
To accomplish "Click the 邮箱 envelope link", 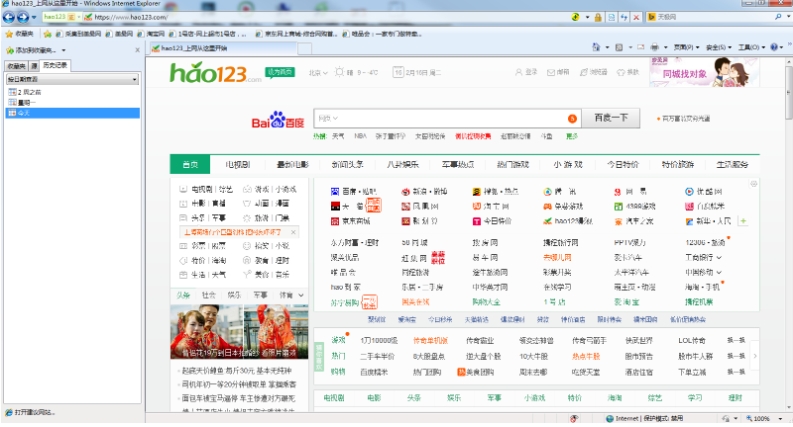I will point(558,72).
